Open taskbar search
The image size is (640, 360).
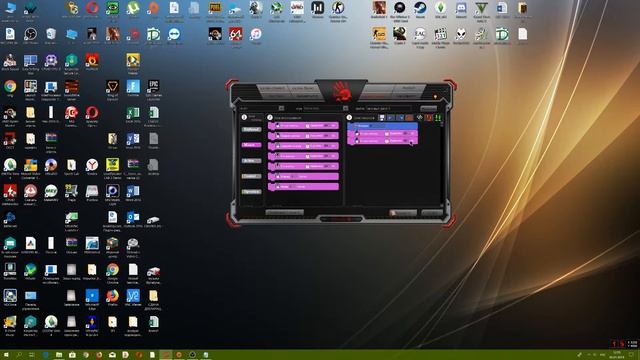pyautogui.click(x=19, y=355)
